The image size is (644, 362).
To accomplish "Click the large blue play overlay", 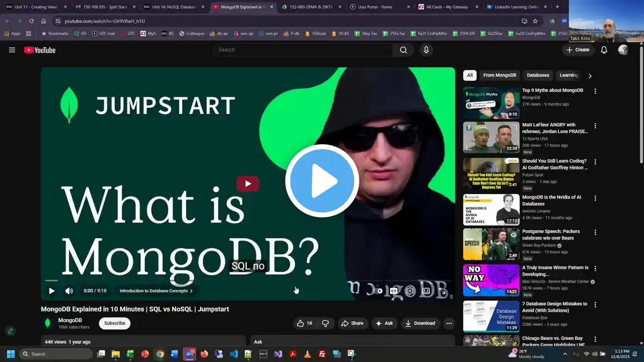I will 322,181.
